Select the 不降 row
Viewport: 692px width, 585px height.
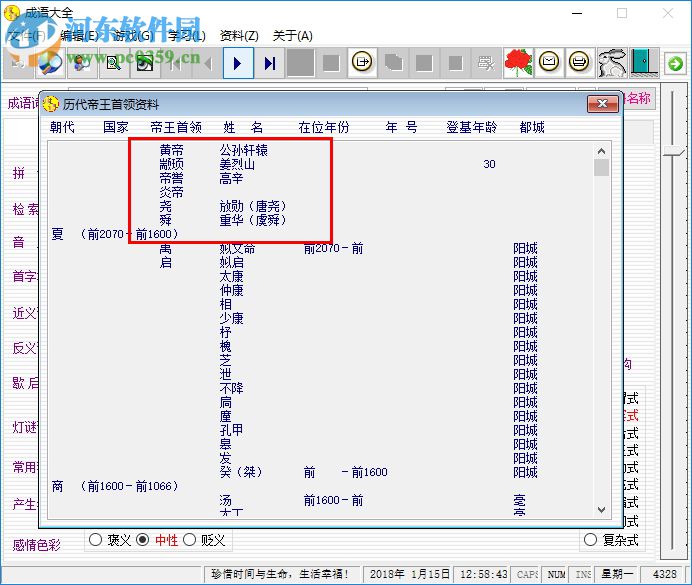tap(231, 388)
